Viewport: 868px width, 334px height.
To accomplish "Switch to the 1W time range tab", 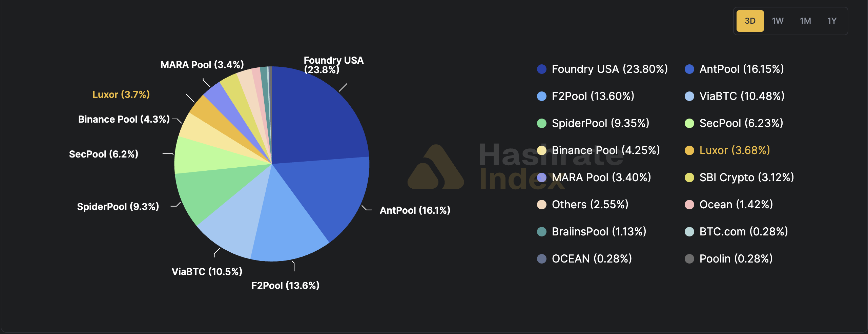I will coord(778,21).
